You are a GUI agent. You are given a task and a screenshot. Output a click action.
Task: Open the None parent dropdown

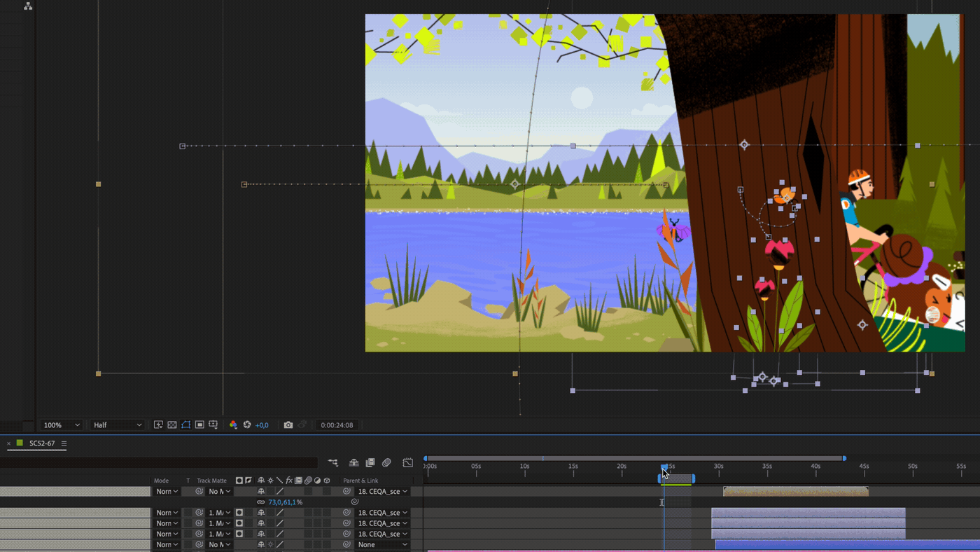(x=382, y=544)
